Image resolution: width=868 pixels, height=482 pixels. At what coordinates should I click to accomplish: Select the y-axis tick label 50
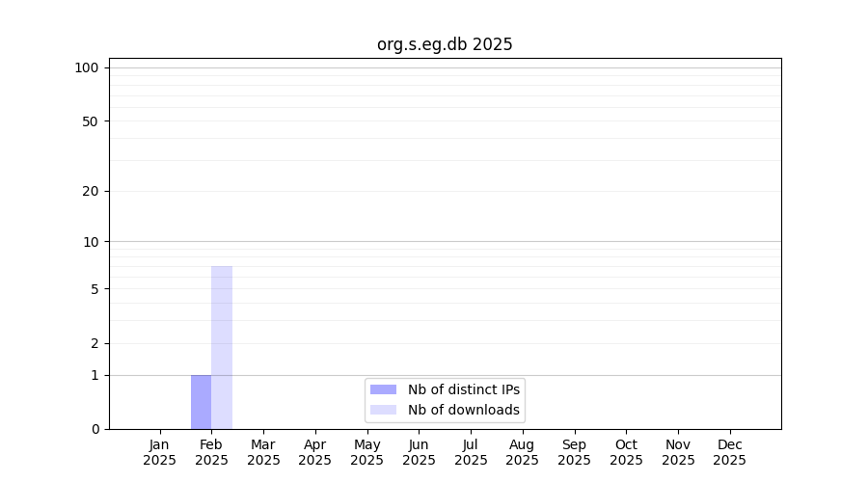point(91,121)
